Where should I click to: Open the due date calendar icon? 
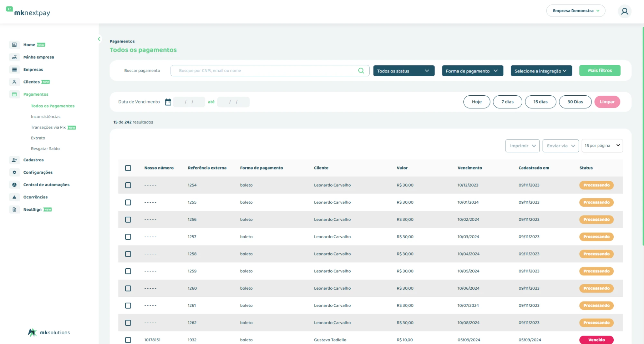(x=168, y=102)
